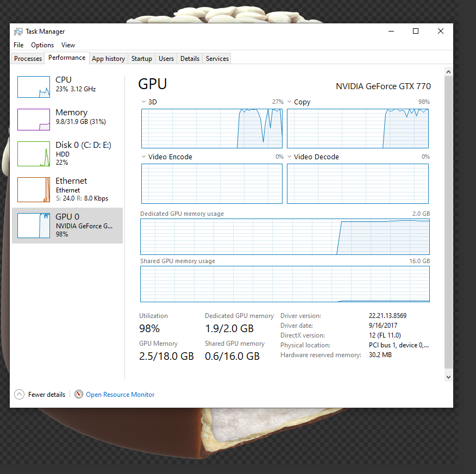
Task: Open the File menu
Action: pos(18,45)
